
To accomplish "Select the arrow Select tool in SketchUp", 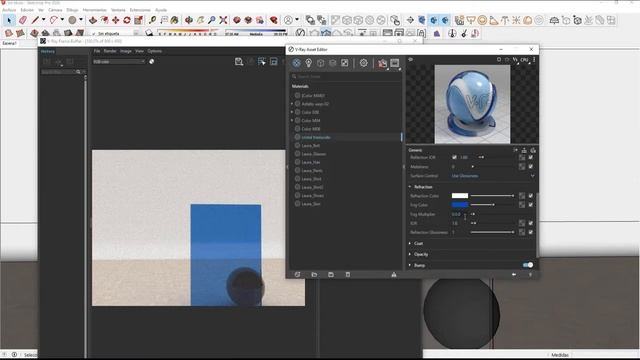I will click(x=9, y=20).
